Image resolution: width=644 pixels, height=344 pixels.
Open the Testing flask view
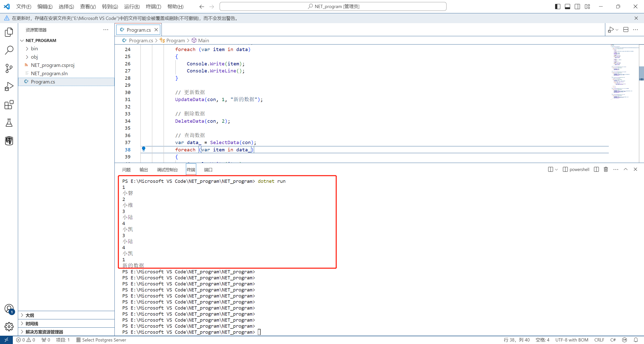(x=9, y=123)
